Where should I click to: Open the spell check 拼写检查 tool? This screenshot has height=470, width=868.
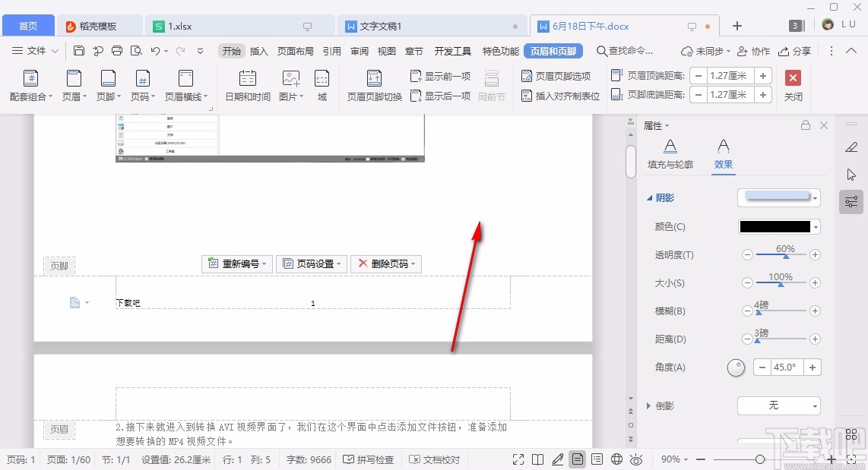click(x=368, y=459)
